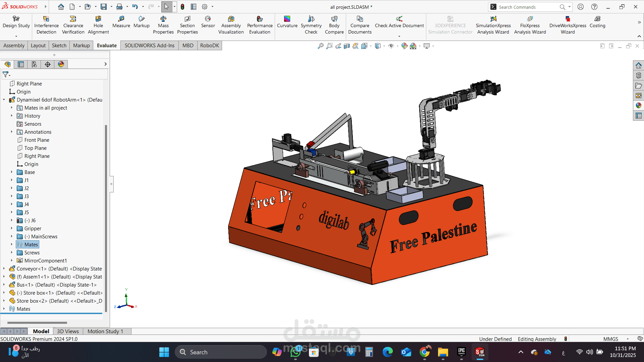Screen dimensions: 644x362
Task: Switch to the Sketch tab
Action: pyautogui.click(x=59, y=46)
